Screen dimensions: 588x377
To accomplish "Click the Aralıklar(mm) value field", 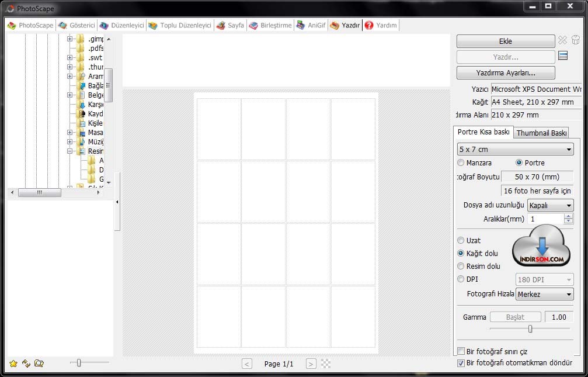I will coord(545,219).
